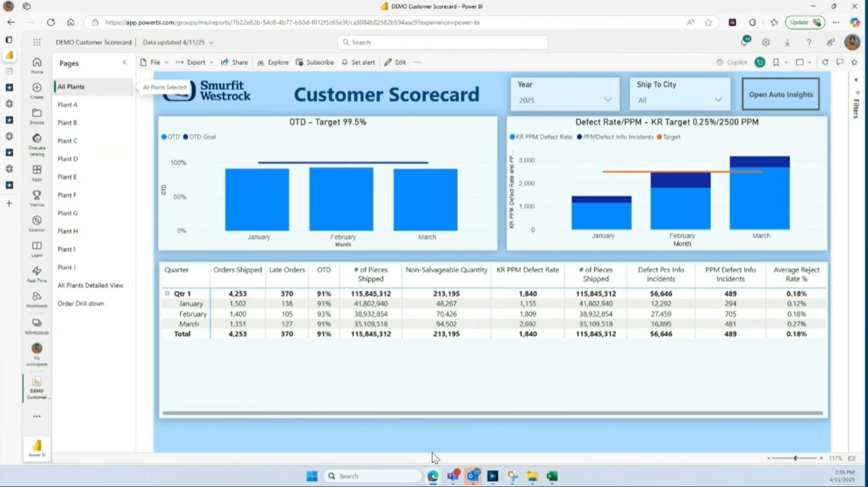868x487 pixels.
Task: Open Excel from the taskbar
Action: [552, 476]
